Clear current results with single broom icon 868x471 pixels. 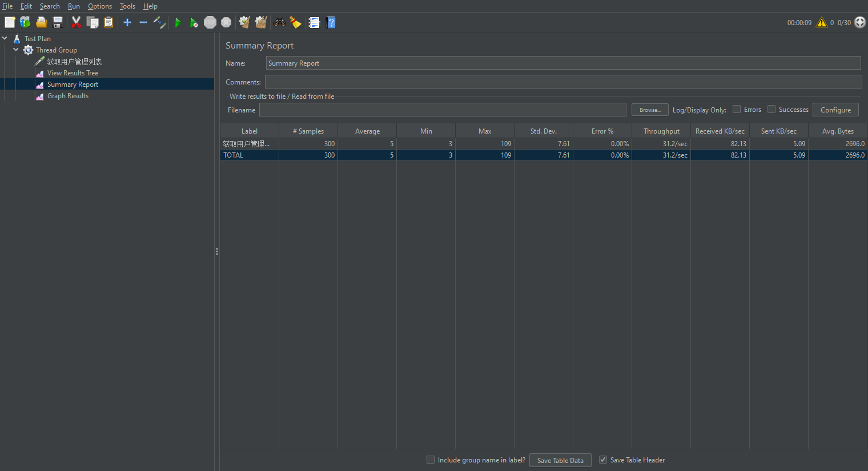click(x=244, y=22)
